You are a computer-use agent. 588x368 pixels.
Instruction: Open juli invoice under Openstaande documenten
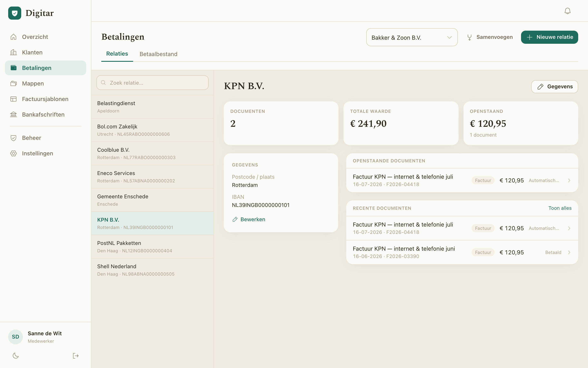[x=462, y=180]
